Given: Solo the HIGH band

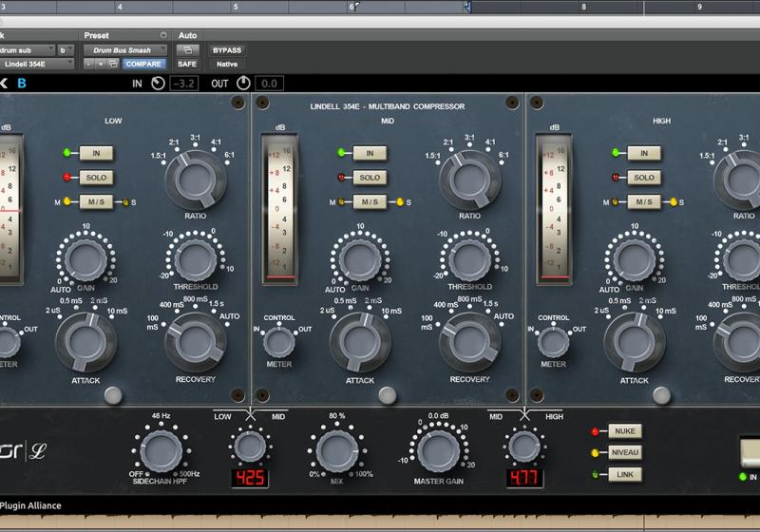Looking at the screenshot, I should click(644, 178).
